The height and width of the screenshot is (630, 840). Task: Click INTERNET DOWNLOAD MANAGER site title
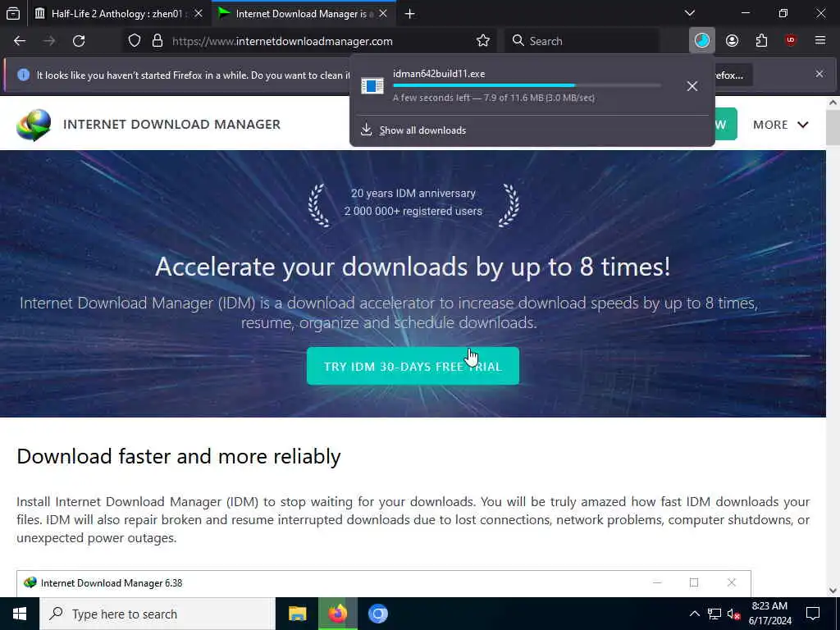(x=172, y=125)
